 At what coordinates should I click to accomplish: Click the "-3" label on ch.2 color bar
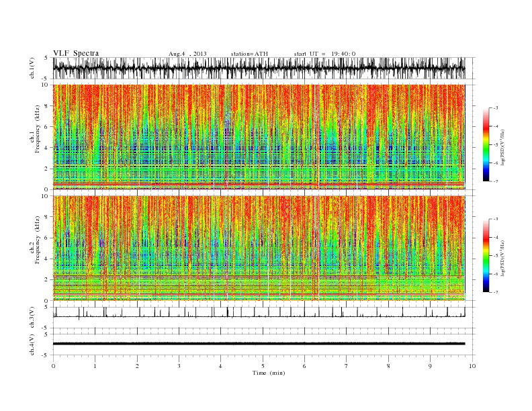(x=495, y=219)
